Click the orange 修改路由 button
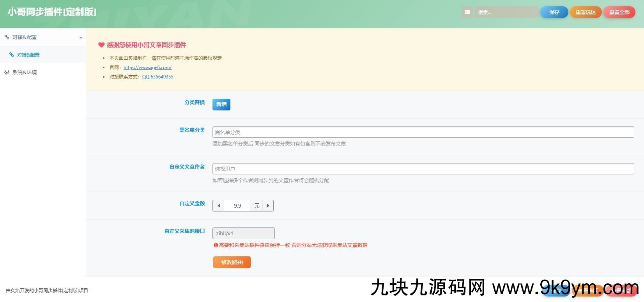644x302 pixels. (x=232, y=262)
